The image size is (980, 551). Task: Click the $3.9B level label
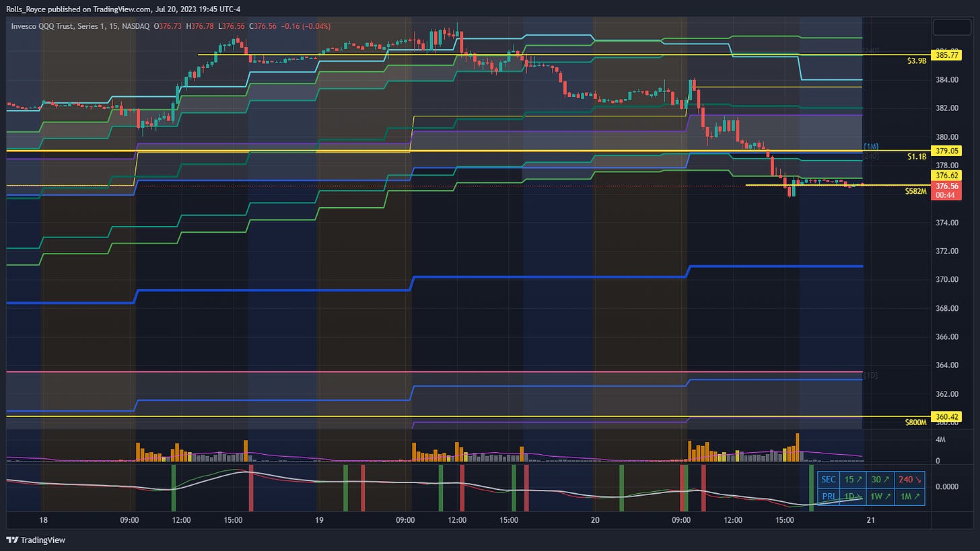(x=917, y=61)
